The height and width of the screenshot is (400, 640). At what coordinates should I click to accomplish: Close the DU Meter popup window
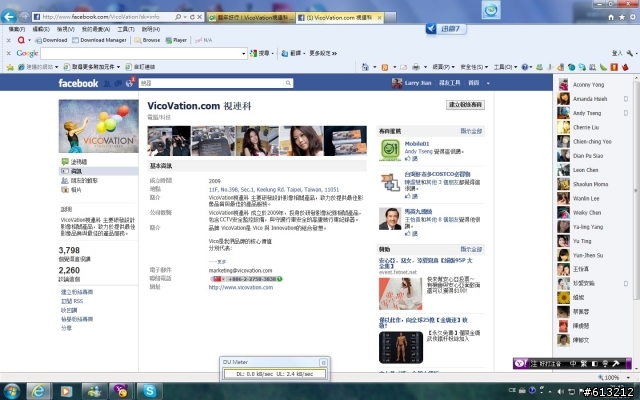(324, 362)
